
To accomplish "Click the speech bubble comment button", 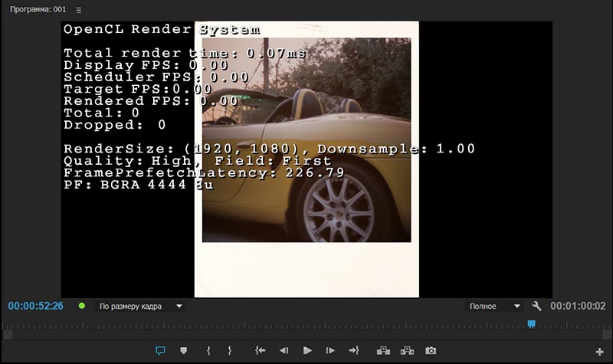I will (160, 351).
